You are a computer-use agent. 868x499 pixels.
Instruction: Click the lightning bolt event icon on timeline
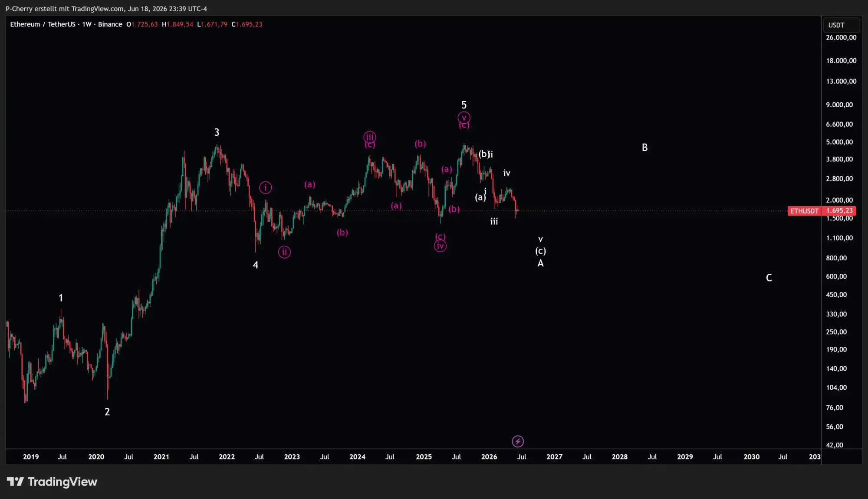(518, 441)
